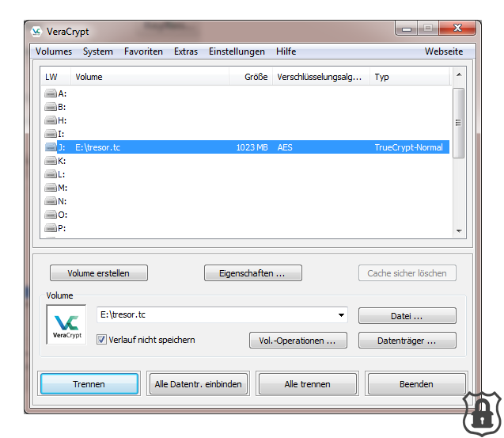Open the Einstellungen menu
This screenshot has width=504, height=438.
(237, 51)
